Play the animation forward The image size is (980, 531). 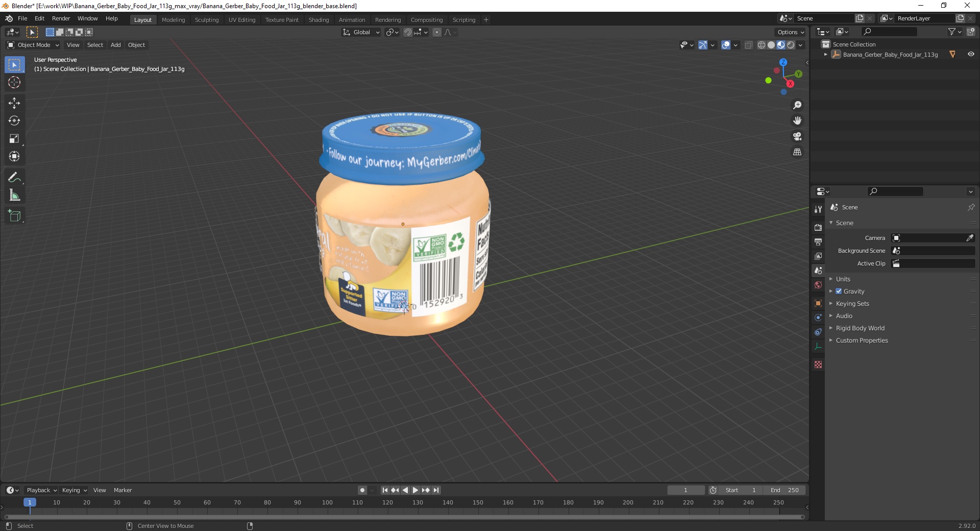tap(415, 490)
